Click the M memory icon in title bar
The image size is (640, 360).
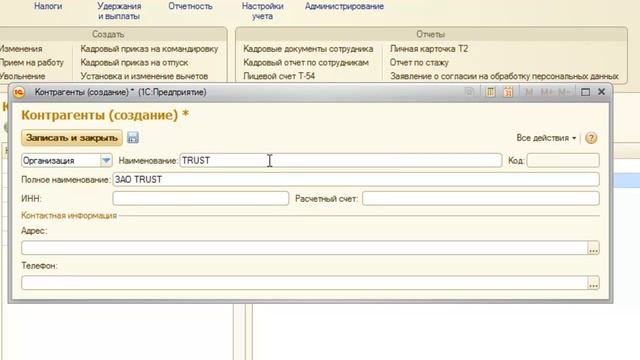pos(529,92)
